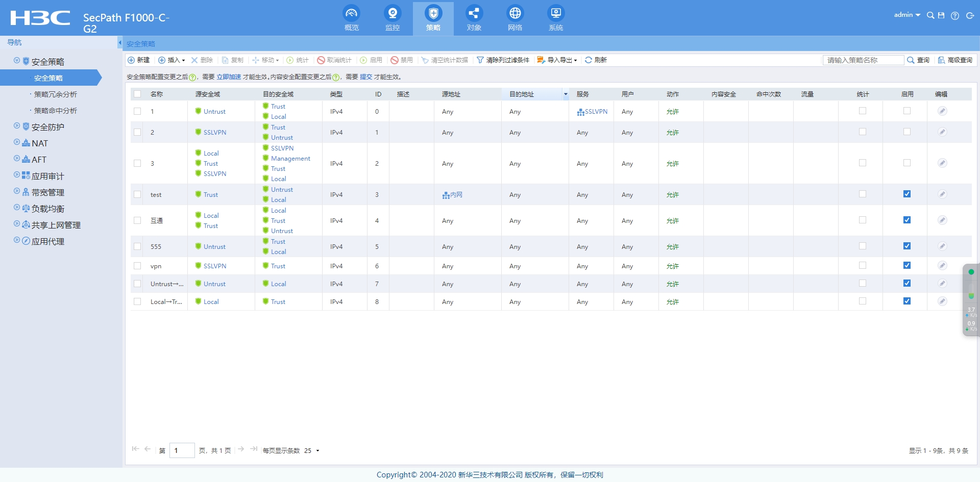Tick the select-all checkbox in table header

[x=137, y=94]
